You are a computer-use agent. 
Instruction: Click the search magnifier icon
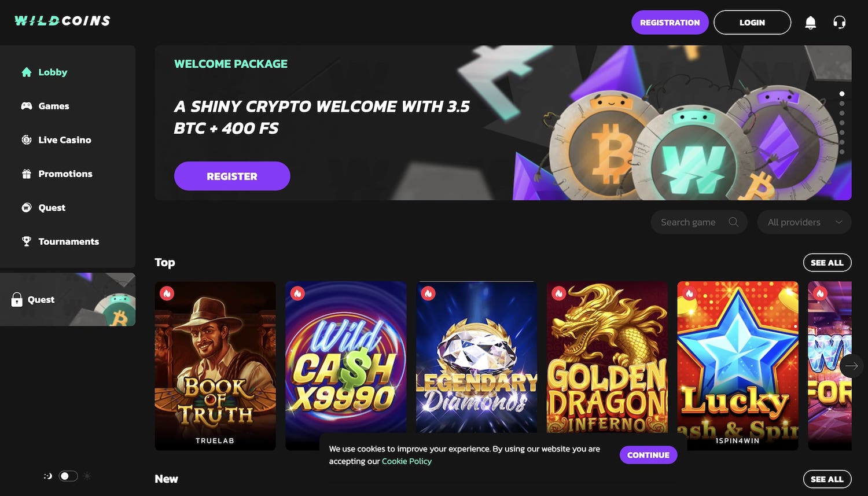pyautogui.click(x=733, y=222)
